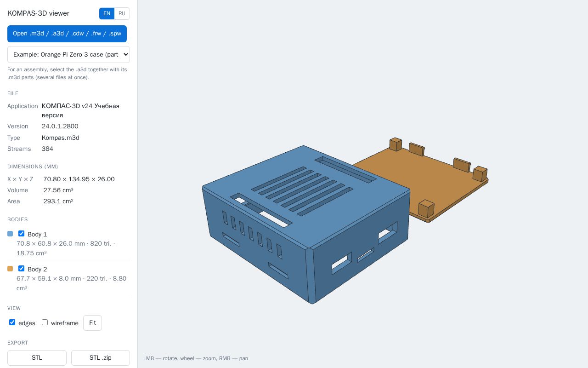Image resolution: width=588 pixels, height=368 pixels.
Task: Click the volume value 27.56 cm³
Action: pos(58,190)
